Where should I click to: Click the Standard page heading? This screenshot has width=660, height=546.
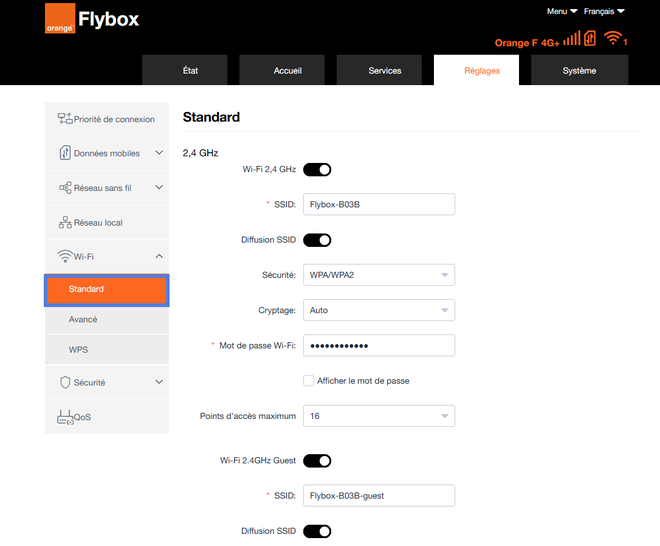(211, 117)
